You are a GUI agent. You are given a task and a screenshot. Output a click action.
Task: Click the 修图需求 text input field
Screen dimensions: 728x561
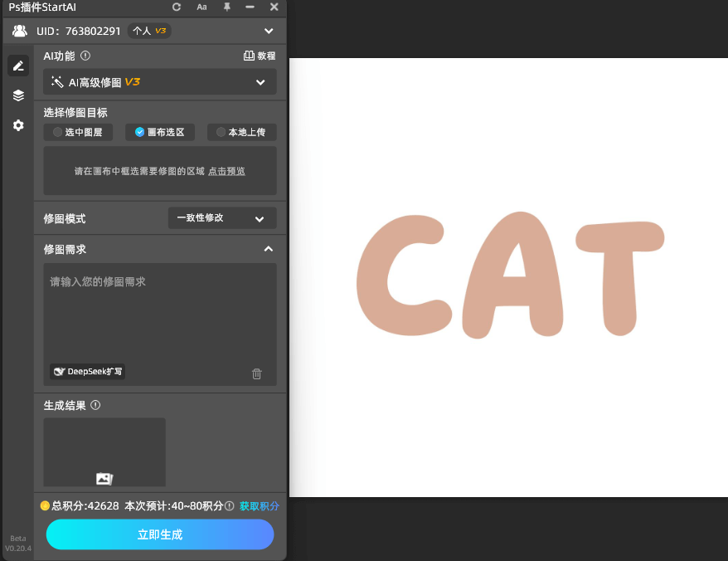coord(159,311)
